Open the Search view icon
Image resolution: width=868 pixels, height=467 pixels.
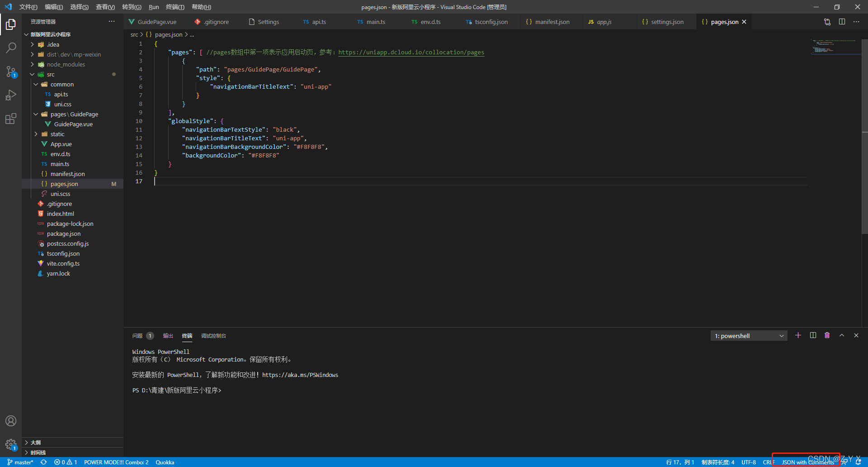coord(11,48)
